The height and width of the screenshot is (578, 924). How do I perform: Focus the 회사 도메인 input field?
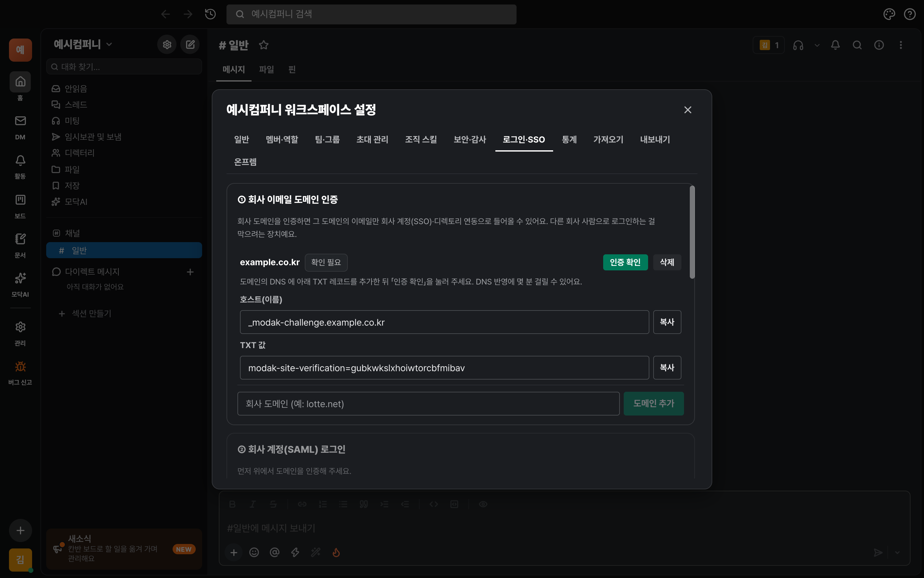point(428,403)
